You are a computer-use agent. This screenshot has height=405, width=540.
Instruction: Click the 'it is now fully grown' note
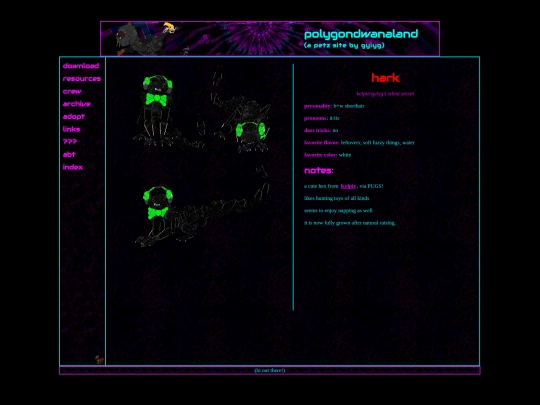pyautogui.click(x=350, y=223)
